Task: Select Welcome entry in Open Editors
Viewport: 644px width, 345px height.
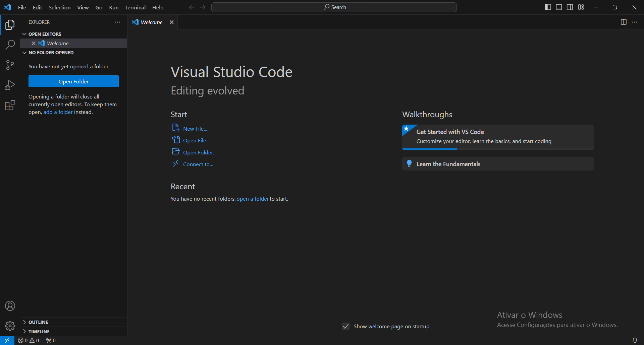Action: [x=73, y=43]
